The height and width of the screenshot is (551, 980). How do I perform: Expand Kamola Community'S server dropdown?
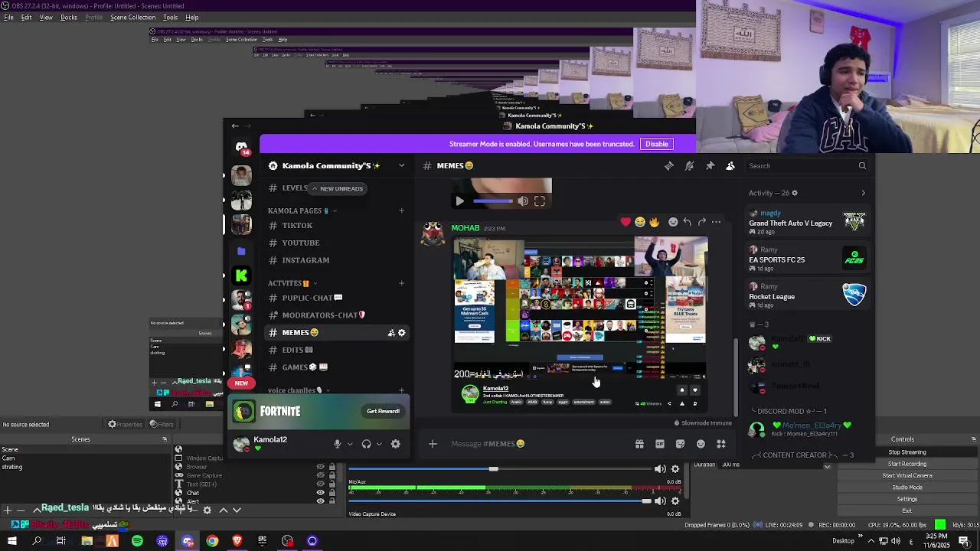tap(401, 165)
